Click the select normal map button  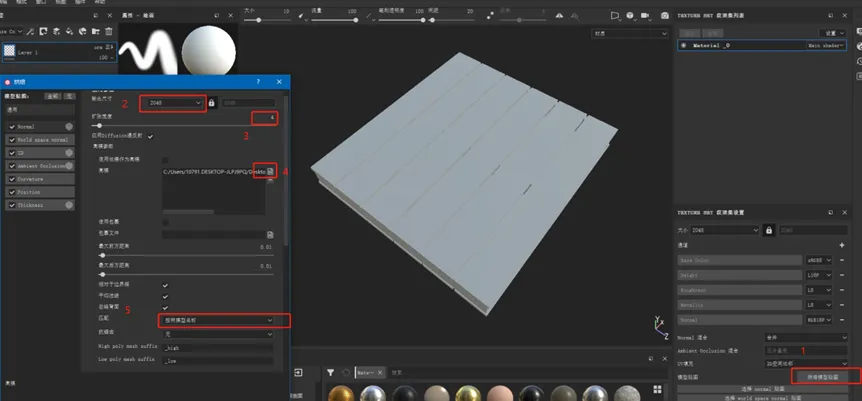[765, 388]
